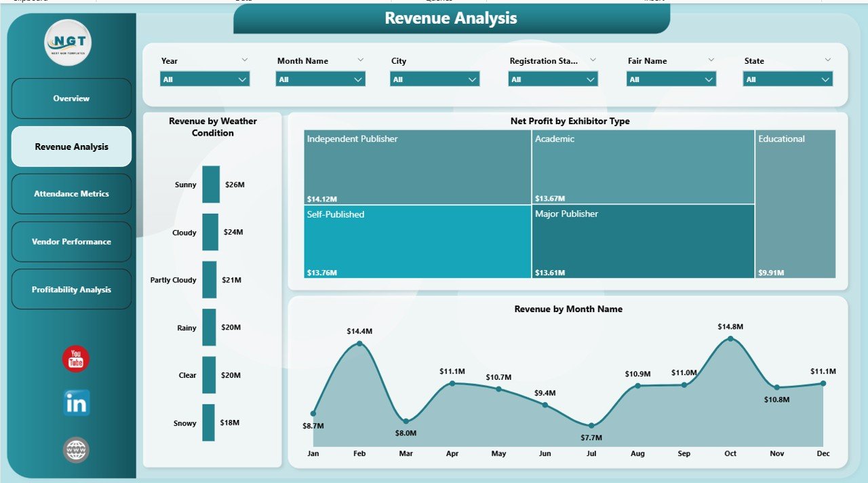Open the website globe icon
The width and height of the screenshot is (868, 483).
[x=76, y=450]
